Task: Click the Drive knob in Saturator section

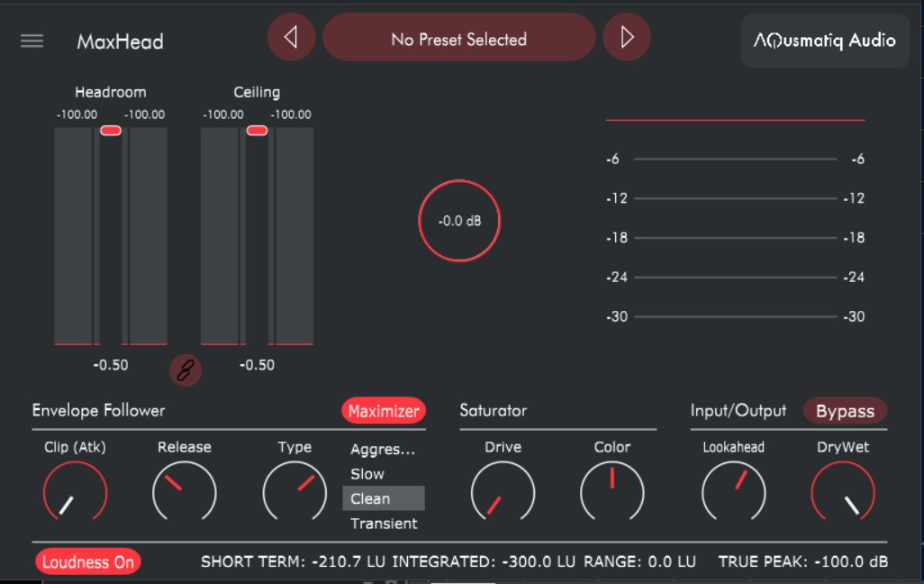Action: [x=503, y=492]
